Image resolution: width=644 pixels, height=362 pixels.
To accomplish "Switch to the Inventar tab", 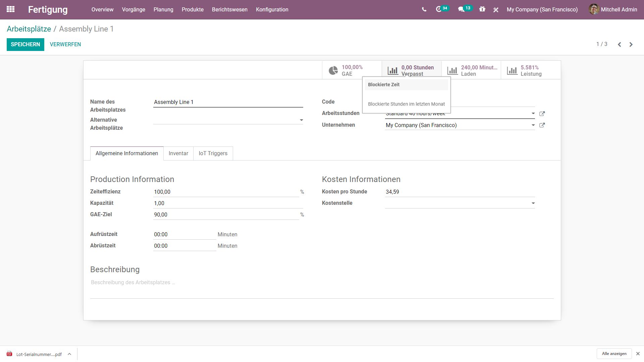I will coord(178,153).
